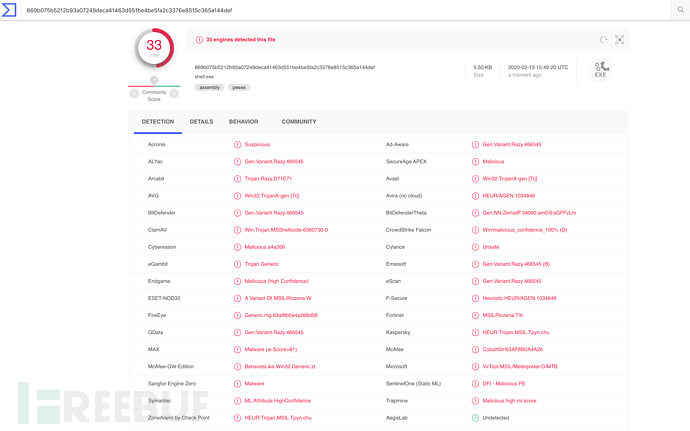Image resolution: width=690 pixels, height=431 pixels.
Task: Click the Acronis Suspicious alert icon
Action: (x=237, y=144)
